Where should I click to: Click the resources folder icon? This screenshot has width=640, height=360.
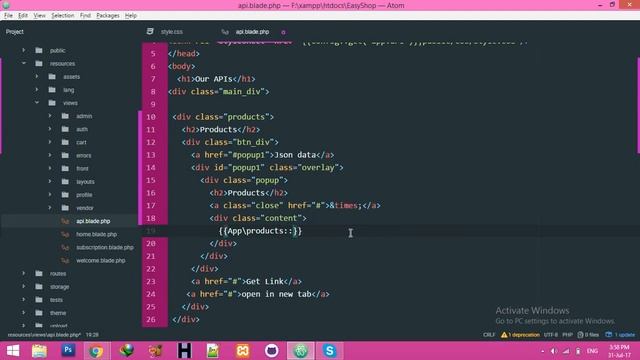(x=39, y=63)
